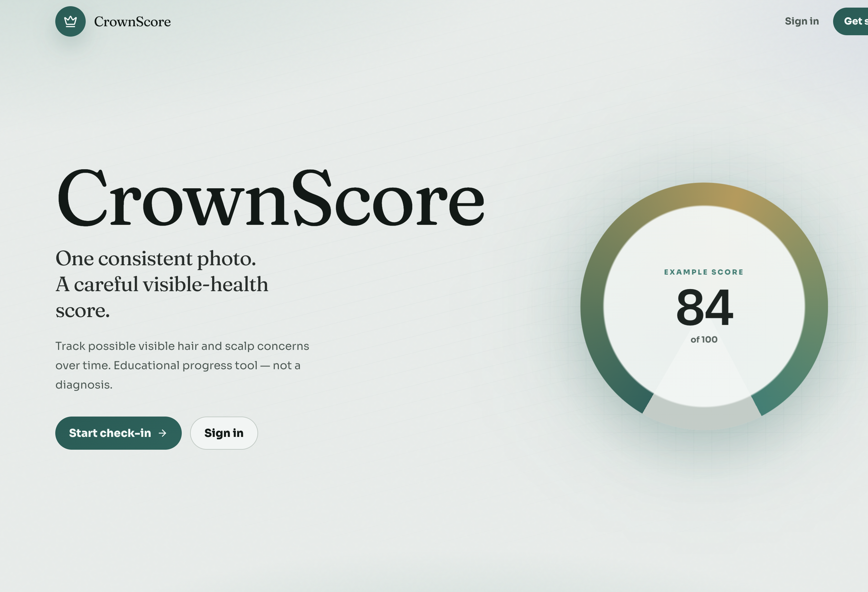Image resolution: width=868 pixels, height=592 pixels.
Task: Click the "One consistent photo." tagline text
Action: click(x=156, y=258)
